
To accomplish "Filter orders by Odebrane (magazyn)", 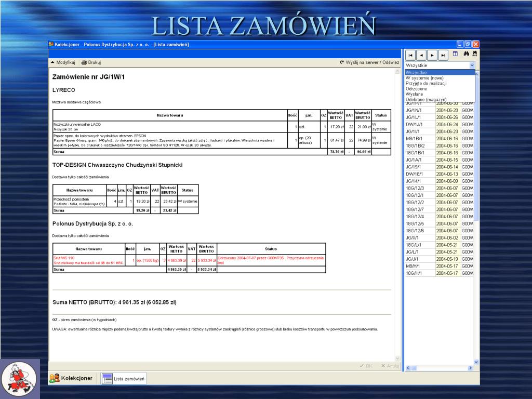I will pyautogui.click(x=440, y=99).
